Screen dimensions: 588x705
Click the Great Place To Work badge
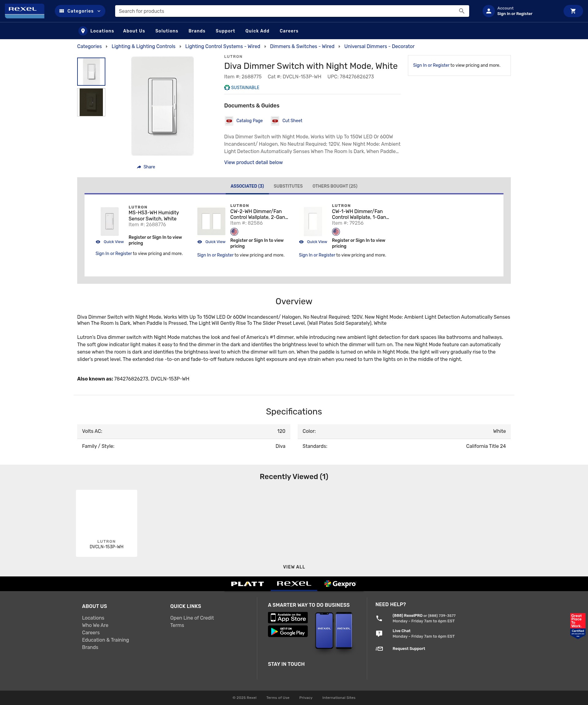(578, 626)
